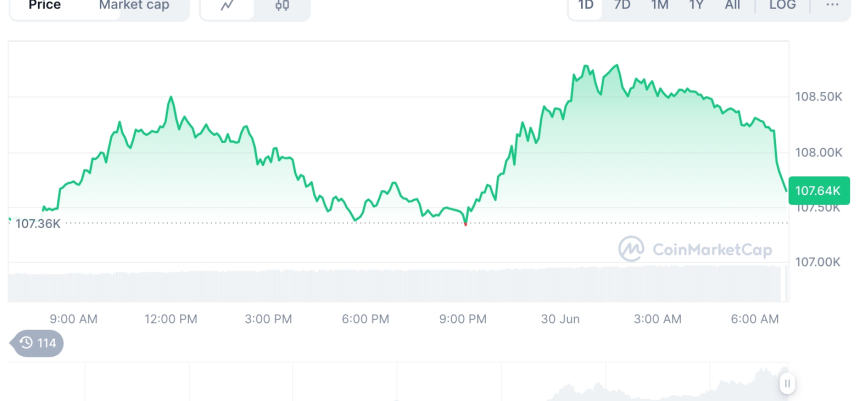Select the 1Y time range
This screenshot has height=401, width=860.
point(696,6)
